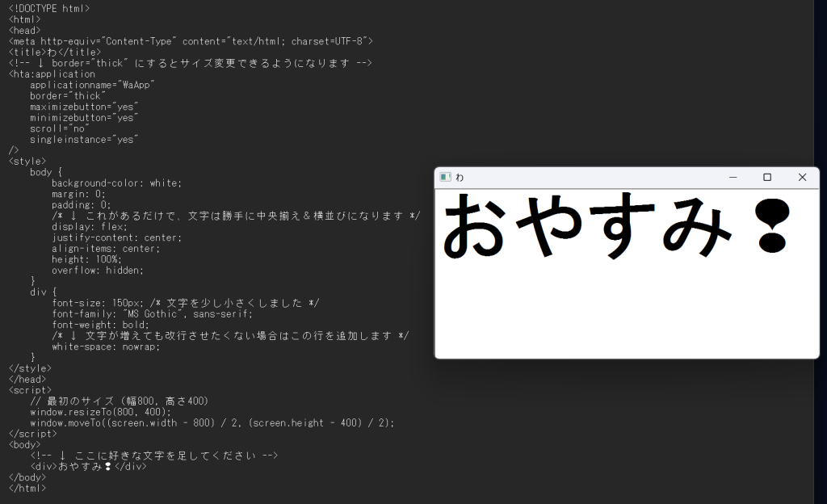Maximize the わ application window
The image size is (827, 504).
767,178
